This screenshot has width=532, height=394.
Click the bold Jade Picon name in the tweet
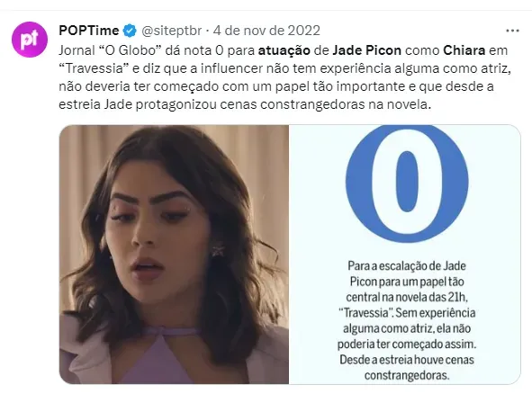366,50
